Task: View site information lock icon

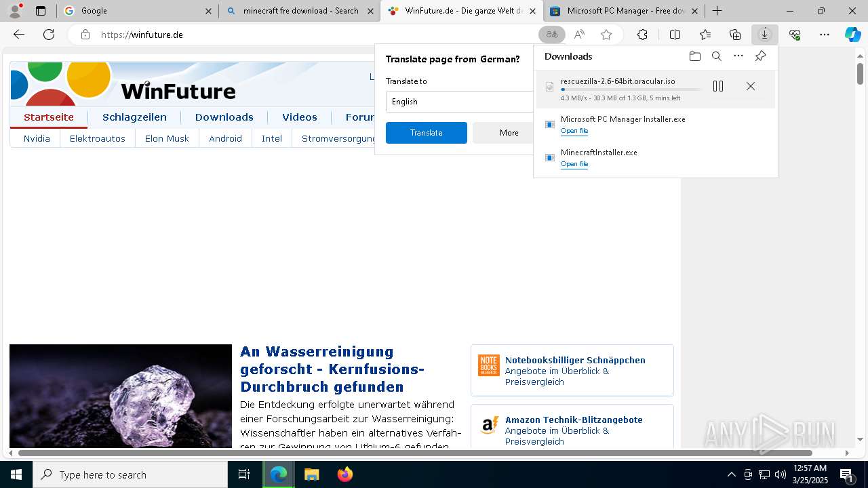Action: click(85, 35)
